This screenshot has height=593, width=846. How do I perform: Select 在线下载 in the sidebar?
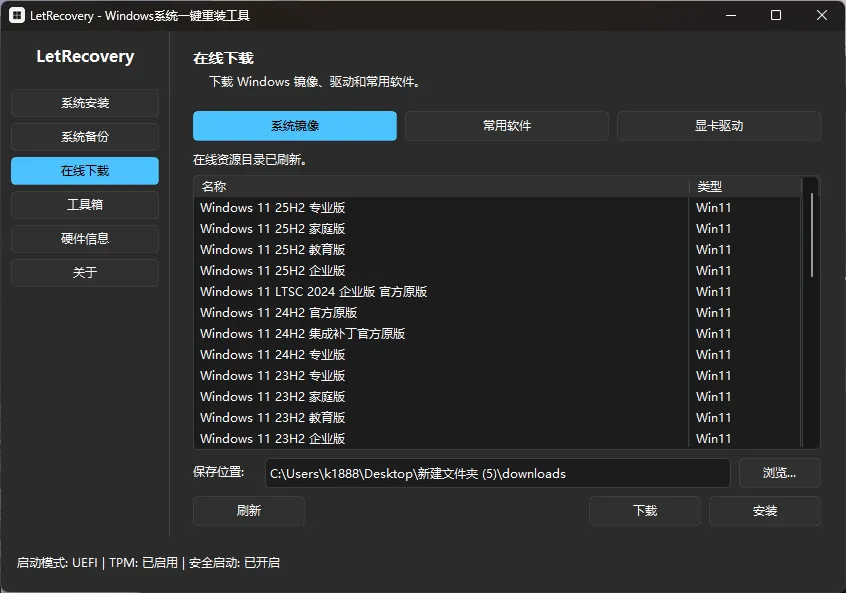[x=85, y=171]
